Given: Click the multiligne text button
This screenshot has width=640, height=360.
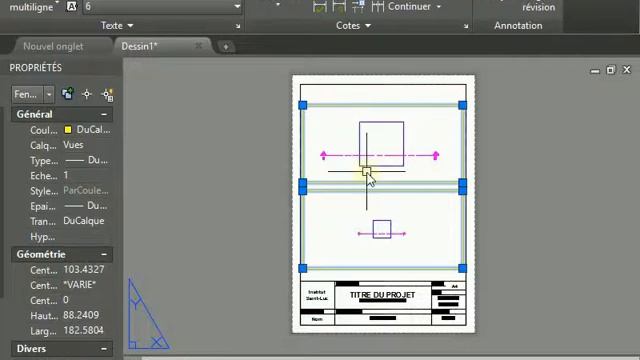Looking at the screenshot, I should 31,7.
